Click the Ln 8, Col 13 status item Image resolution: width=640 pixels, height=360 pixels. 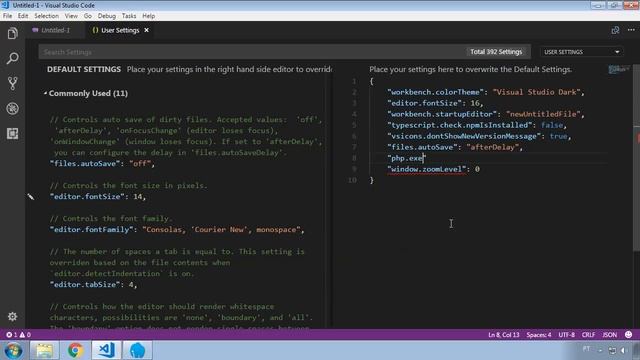[504, 335]
